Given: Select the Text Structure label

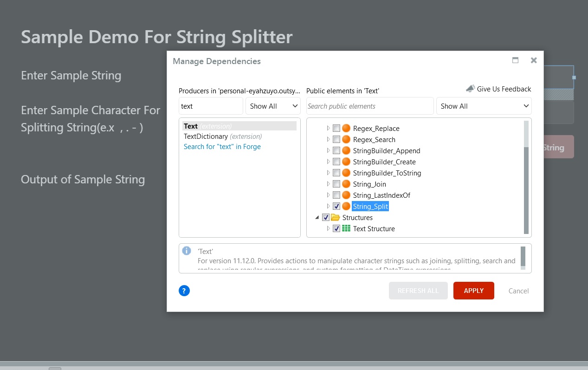Looking at the screenshot, I should (x=374, y=228).
